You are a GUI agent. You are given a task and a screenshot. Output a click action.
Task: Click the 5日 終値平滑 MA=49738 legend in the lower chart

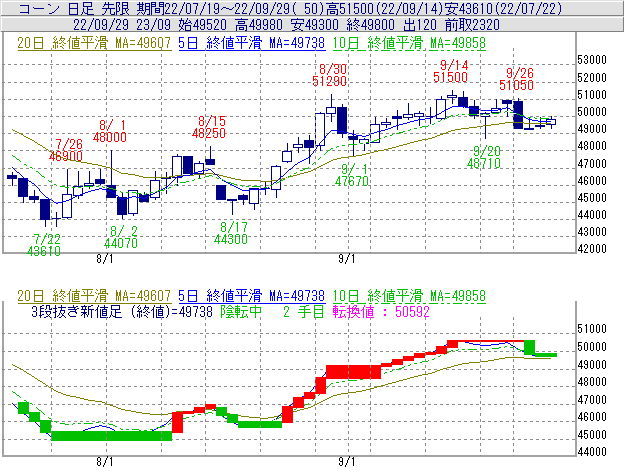point(252,296)
